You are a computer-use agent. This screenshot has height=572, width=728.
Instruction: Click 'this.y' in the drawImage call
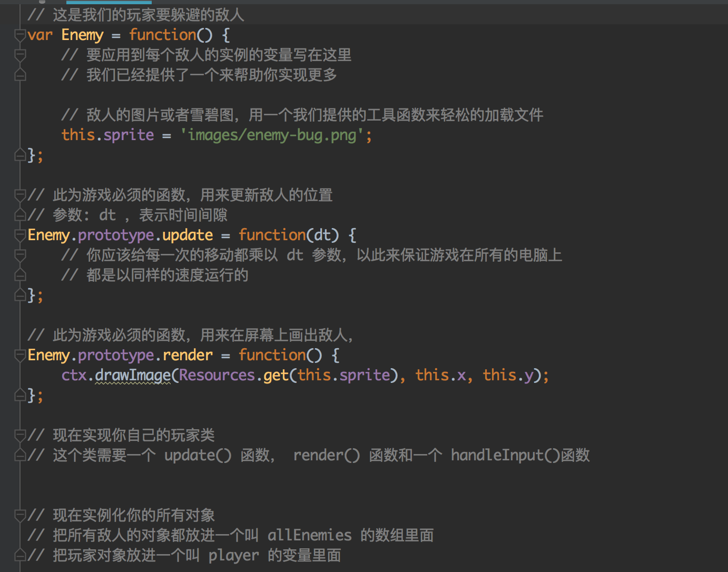pos(508,376)
